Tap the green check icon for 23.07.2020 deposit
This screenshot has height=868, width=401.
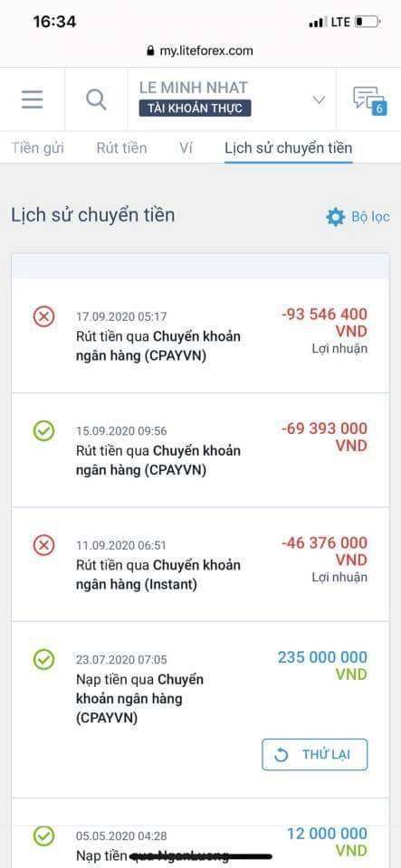tap(43, 660)
